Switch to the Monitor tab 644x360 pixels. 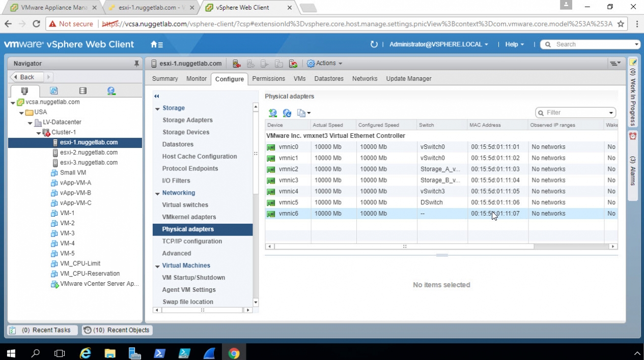tap(196, 79)
